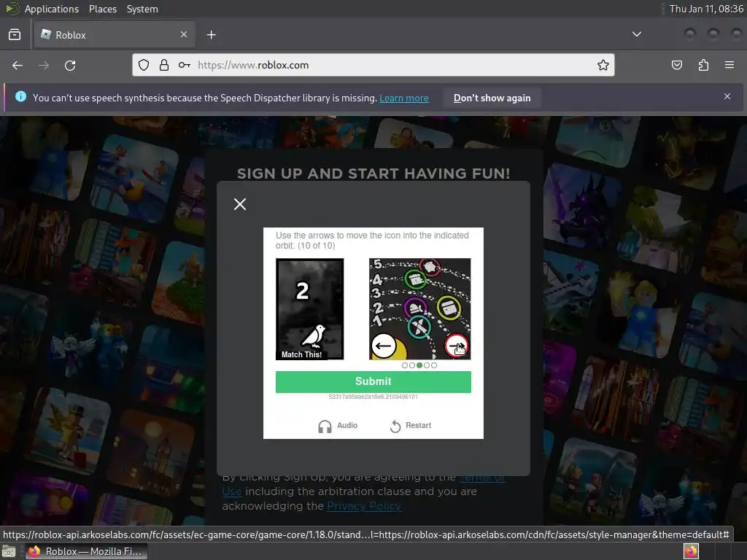Click the left arrow in the captcha puzzle
The image size is (747, 560).
[x=384, y=346]
